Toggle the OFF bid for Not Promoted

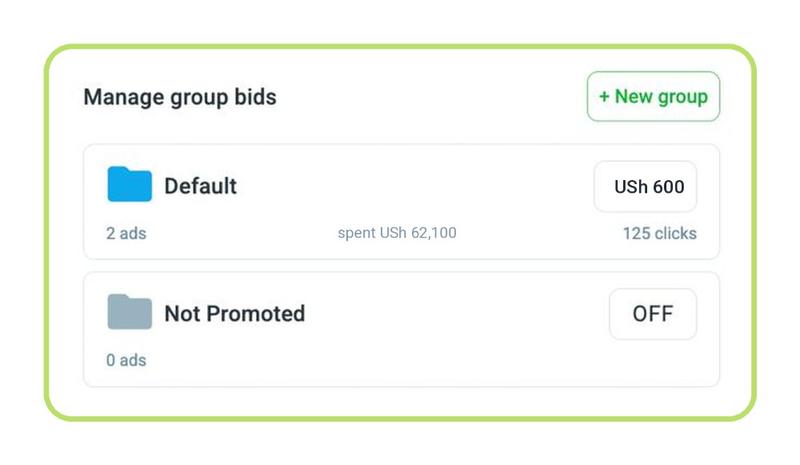tap(653, 314)
